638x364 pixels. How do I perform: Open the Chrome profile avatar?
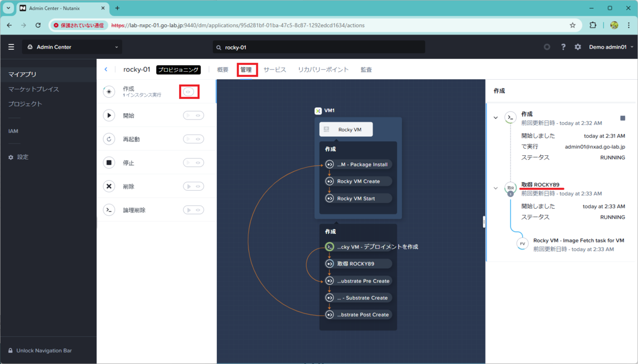(614, 25)
